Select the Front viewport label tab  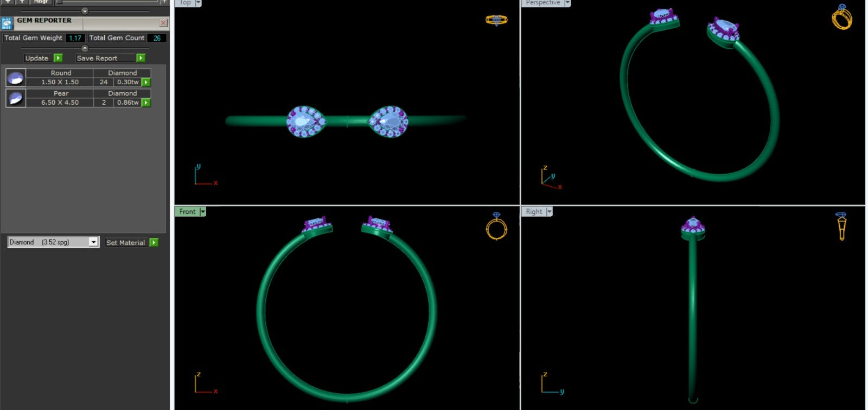[187, 212]
